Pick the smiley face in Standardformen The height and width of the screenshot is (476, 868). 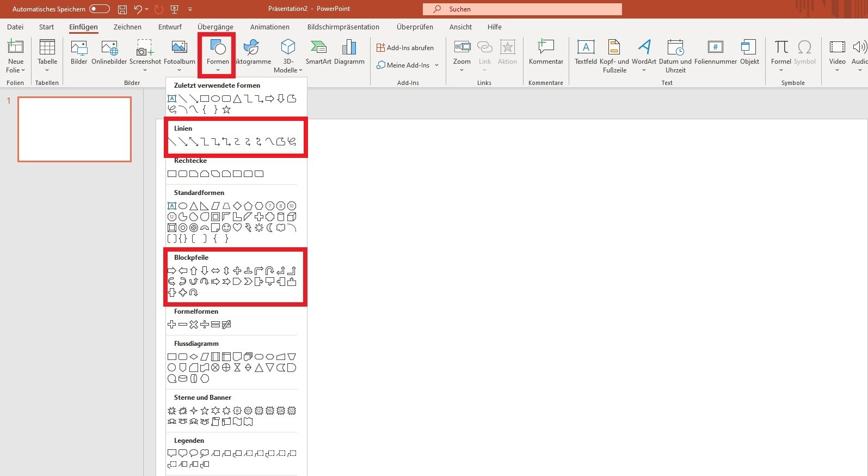tap(226, 228)
